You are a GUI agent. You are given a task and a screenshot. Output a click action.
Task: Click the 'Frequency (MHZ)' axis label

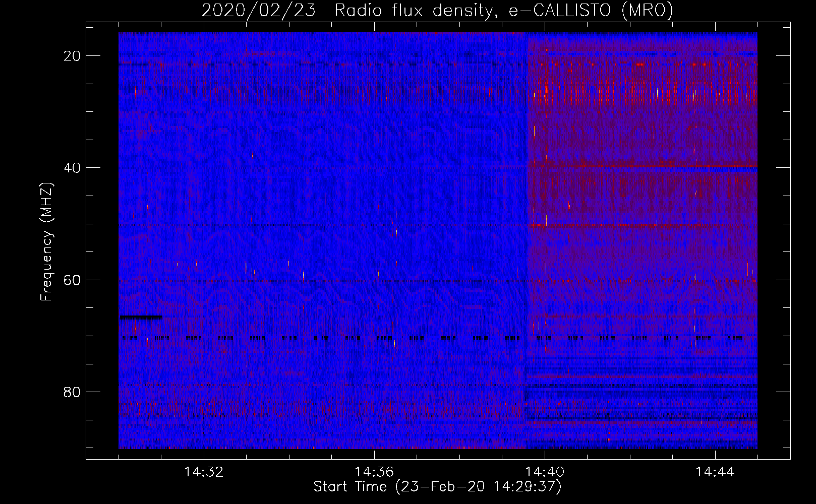point(46,242)
